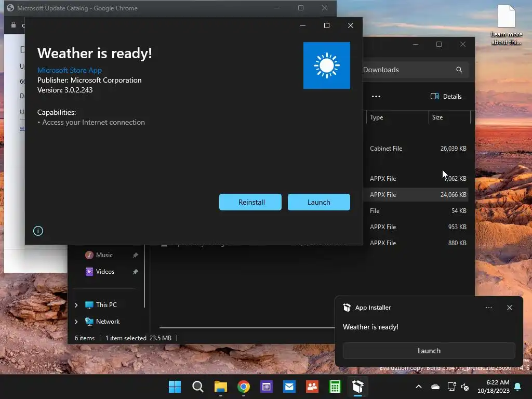The width and height of the screenshot is (532, 399).
Task: Expand the This PC tree node
Action: tap(76, 305)
